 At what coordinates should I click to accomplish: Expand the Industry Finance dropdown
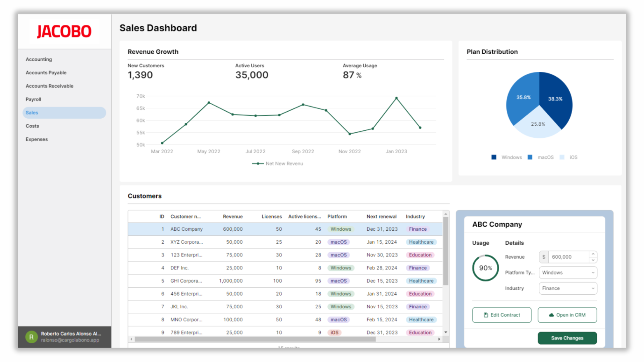(x=568, y=288)
